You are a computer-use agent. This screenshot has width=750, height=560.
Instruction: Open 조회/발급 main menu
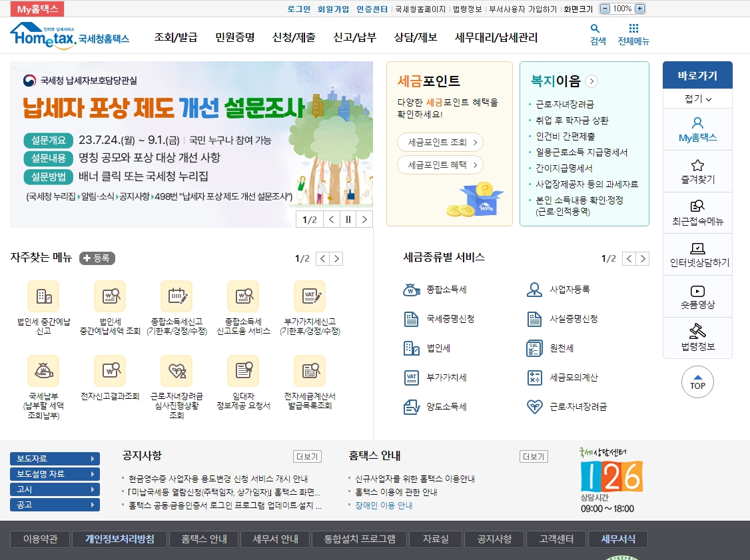click(x=176, y=37)
